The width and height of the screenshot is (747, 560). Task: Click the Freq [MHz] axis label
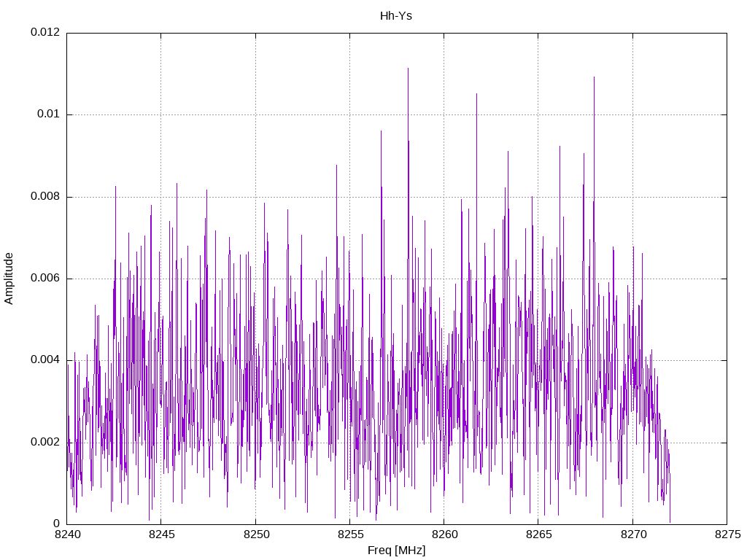[396, 550]
